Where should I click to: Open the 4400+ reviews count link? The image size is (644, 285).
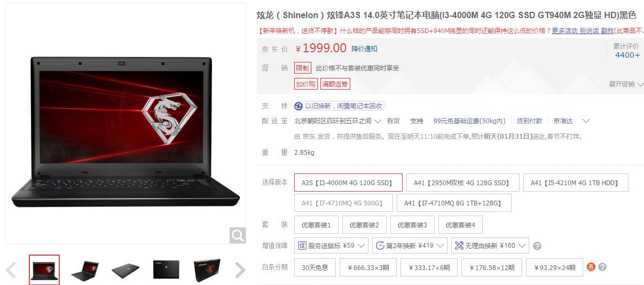point(627,55)
